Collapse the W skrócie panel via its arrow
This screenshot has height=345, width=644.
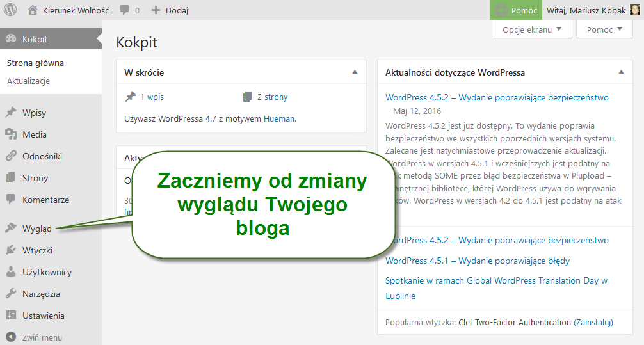pyautogui.click(x=355, y=72)
